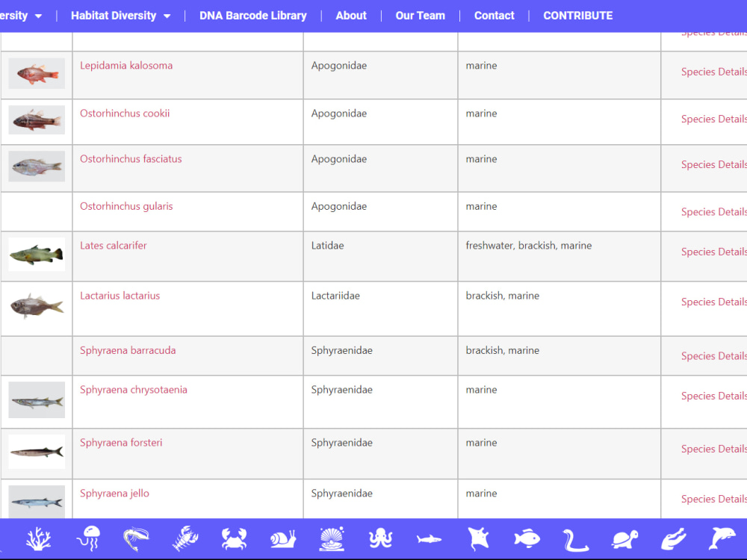Click the Lepidamia kalosoma fish thumbnail
The width and height of the screenshot is (747, 560).
pyautogui.click(x=37, y=73)
